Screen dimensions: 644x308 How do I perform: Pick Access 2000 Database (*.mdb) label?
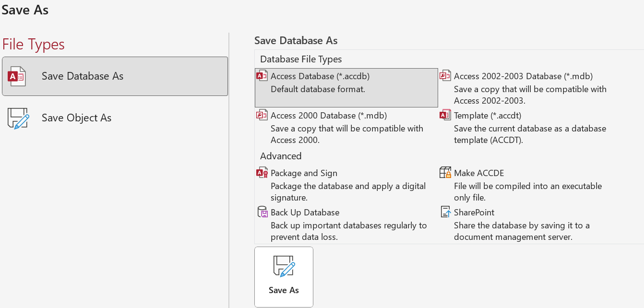click(329, 116)
